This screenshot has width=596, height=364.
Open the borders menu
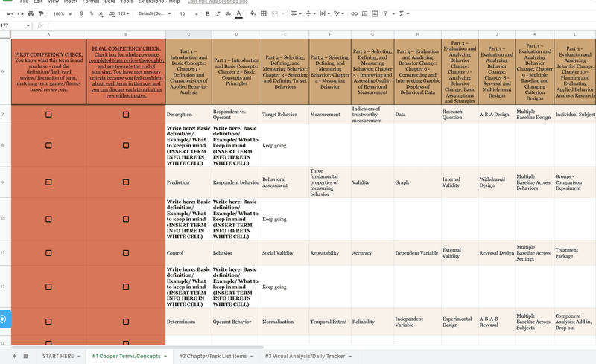point(264,13)
